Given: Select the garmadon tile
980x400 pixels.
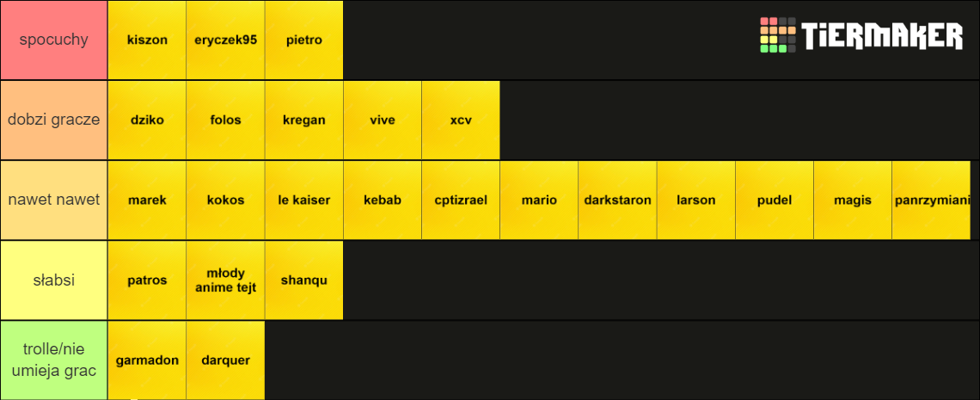Looking at the screenshot, I should tap(147, 360).
